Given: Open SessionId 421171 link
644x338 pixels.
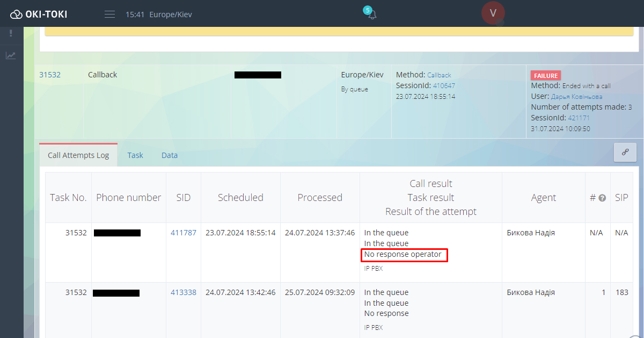Looking at the screenshot, I should click(579, 118).
